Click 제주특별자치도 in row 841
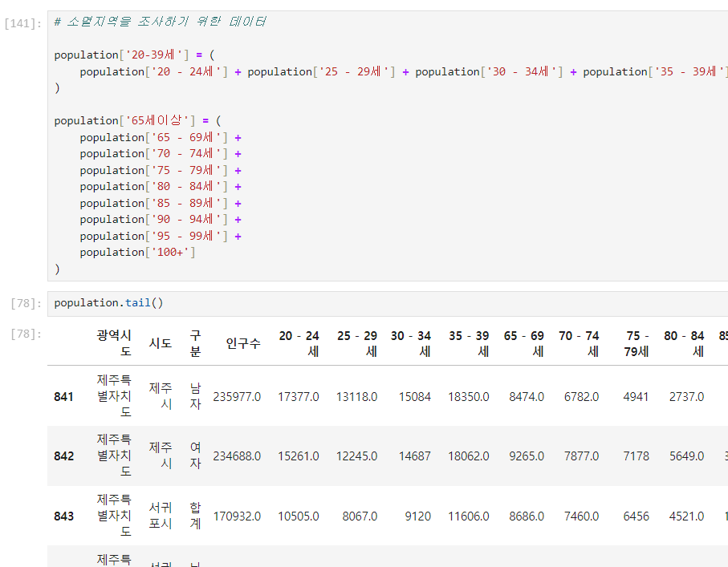 (114, 396)
